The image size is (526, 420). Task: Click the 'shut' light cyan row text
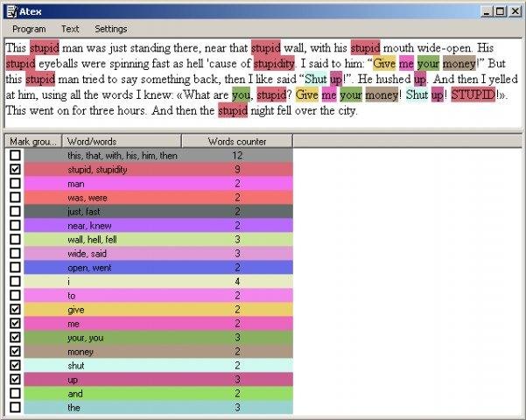(76, 366)
